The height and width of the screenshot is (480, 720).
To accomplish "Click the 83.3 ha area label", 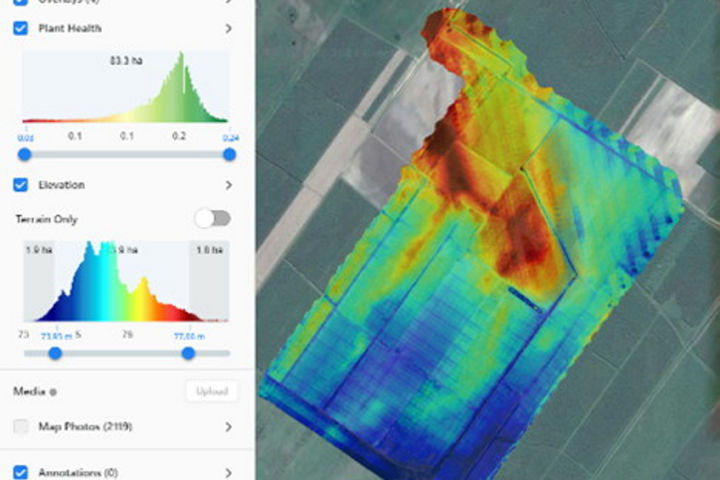I will 126,60.
